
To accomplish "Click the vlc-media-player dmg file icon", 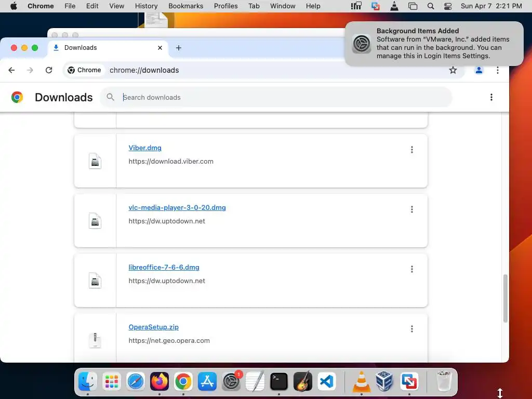I will [x=95, y=221].
